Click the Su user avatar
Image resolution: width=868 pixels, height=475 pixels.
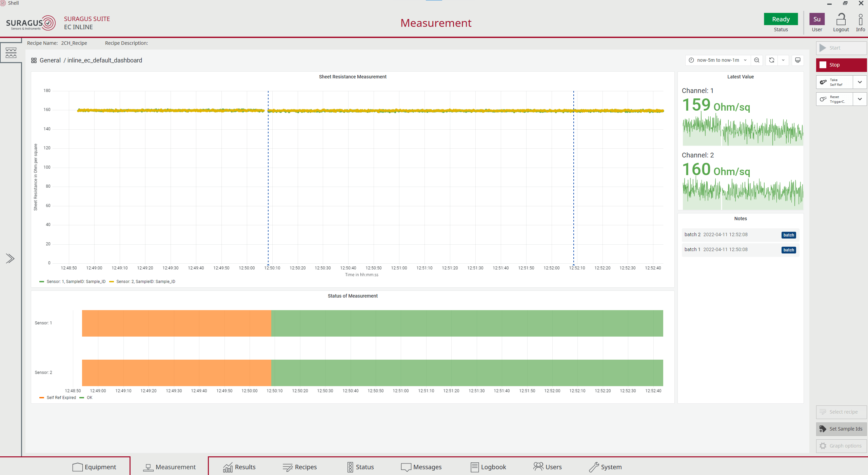pyautogui.click(x=817, y=19)
